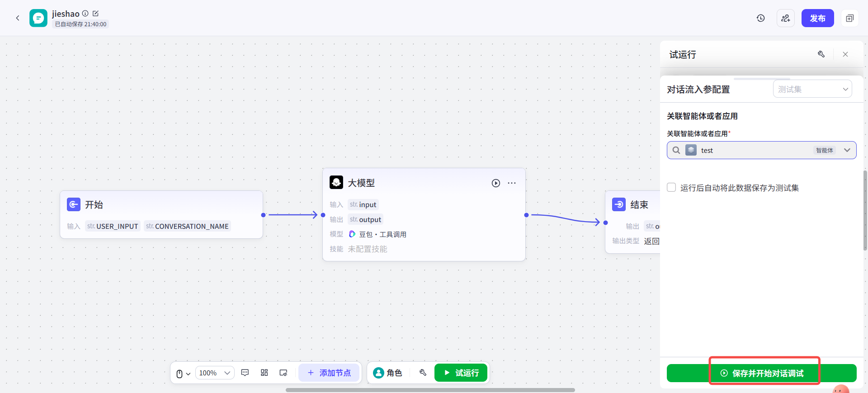Edit the jieshao workflow name

pyautogui.click(x=95, y=14)
